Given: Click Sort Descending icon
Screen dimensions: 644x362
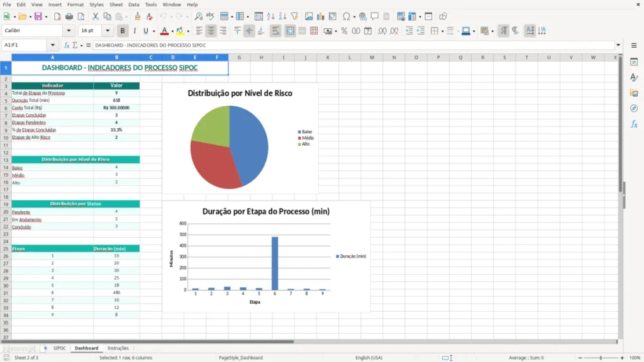Looking at the screenshot, I should point(282,16).
